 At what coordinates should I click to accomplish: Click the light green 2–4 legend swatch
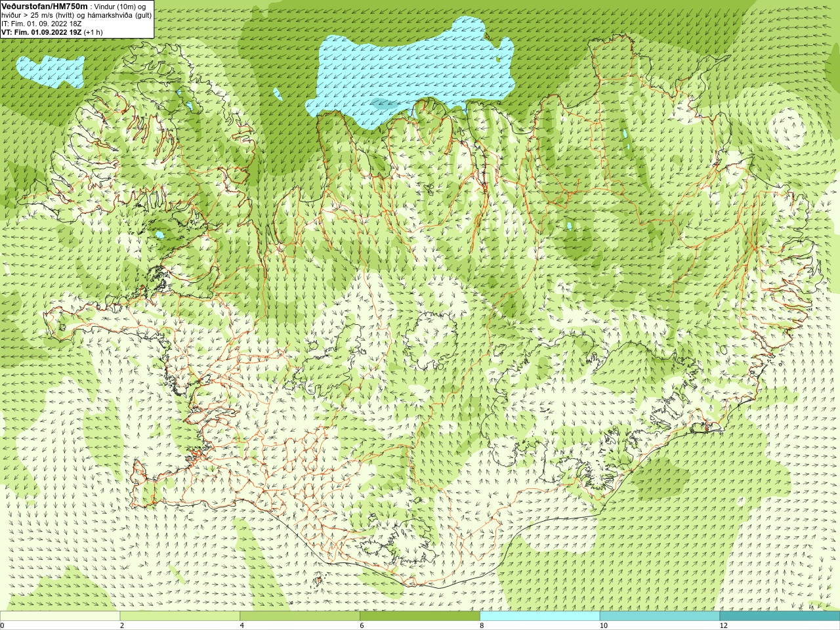180,616
